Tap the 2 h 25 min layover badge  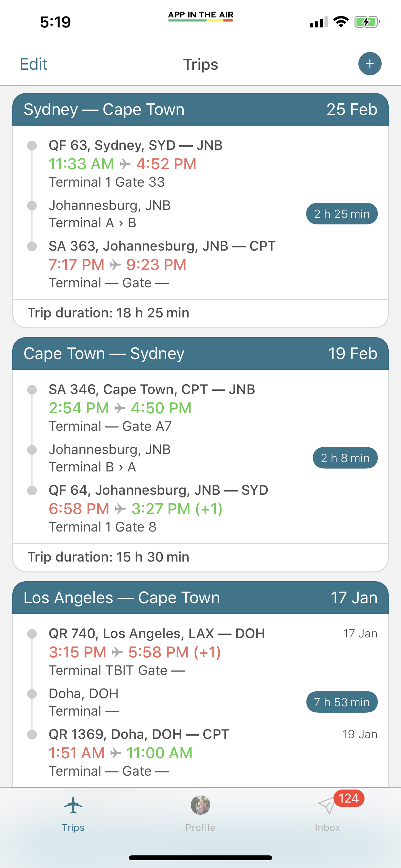pyautogui.click(x=342, y=214)
